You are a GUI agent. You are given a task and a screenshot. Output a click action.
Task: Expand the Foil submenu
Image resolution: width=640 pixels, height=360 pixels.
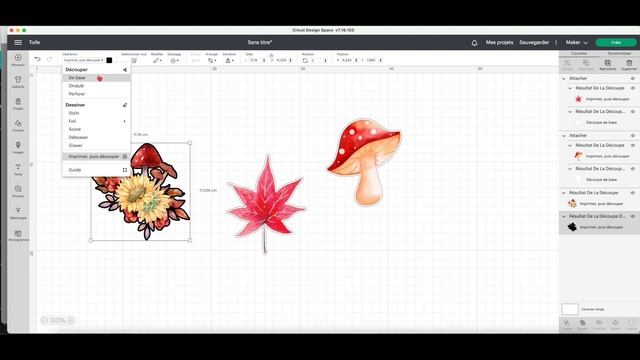[x=96, y=121]
